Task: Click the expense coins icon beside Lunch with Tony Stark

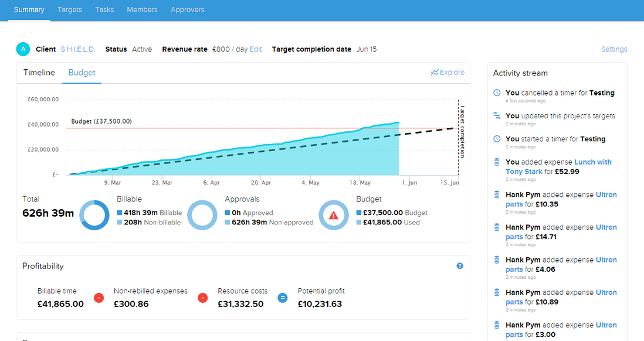Action: (x=497, y=162)
